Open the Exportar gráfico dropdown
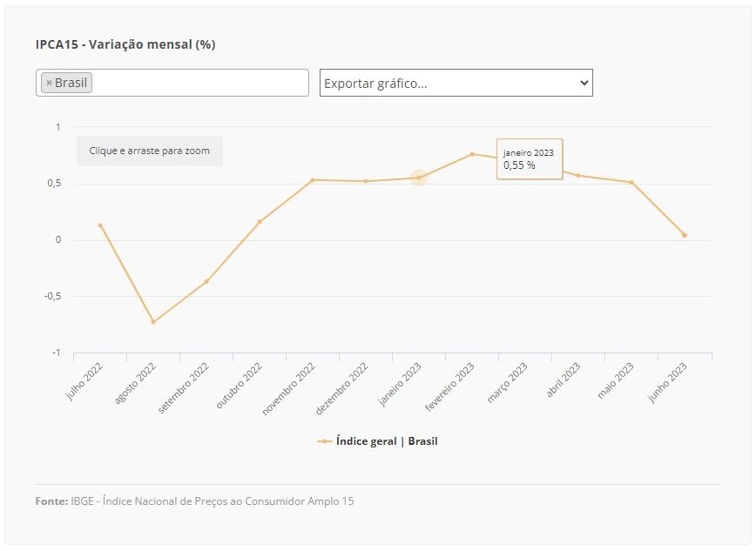Viewport: 756px width, 551px height. coord(456,83)
